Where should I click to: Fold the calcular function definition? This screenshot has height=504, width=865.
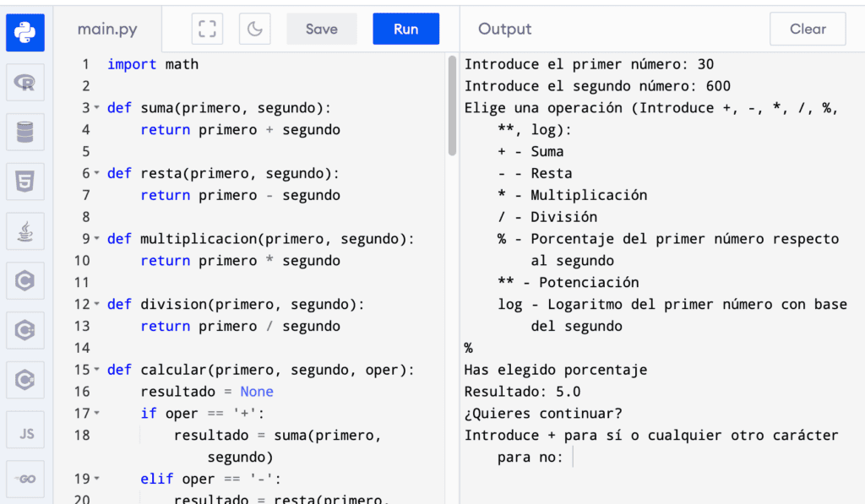(x=95, y=370)
